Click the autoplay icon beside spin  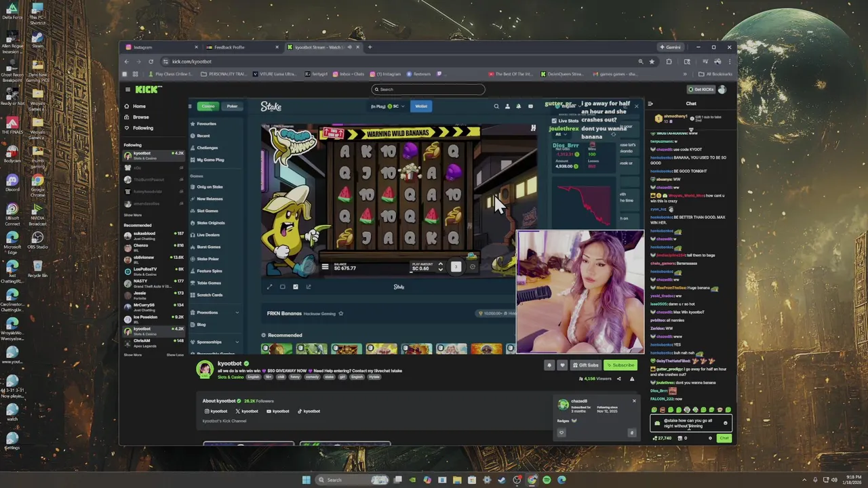click(473, 267)
